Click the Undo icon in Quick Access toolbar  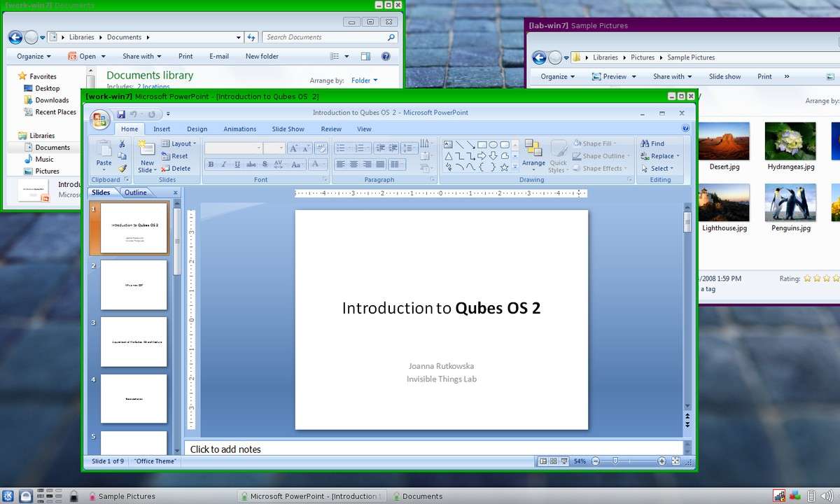(133, 114)
